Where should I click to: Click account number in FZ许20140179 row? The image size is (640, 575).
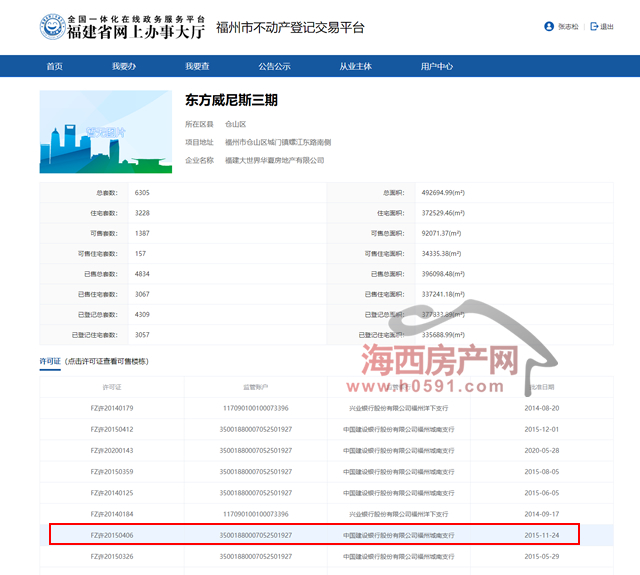(256, 408)
